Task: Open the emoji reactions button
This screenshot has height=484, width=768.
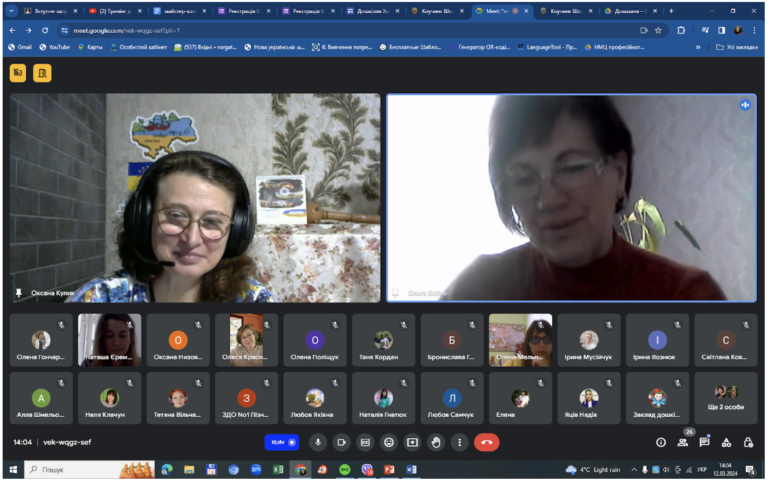Action: click(x=389, y=442)
